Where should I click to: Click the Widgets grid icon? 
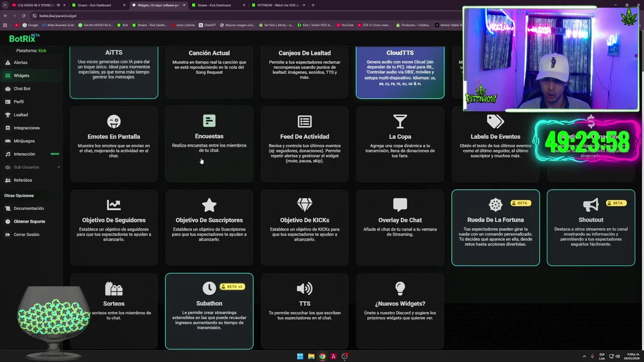click(x=8, y=75)
